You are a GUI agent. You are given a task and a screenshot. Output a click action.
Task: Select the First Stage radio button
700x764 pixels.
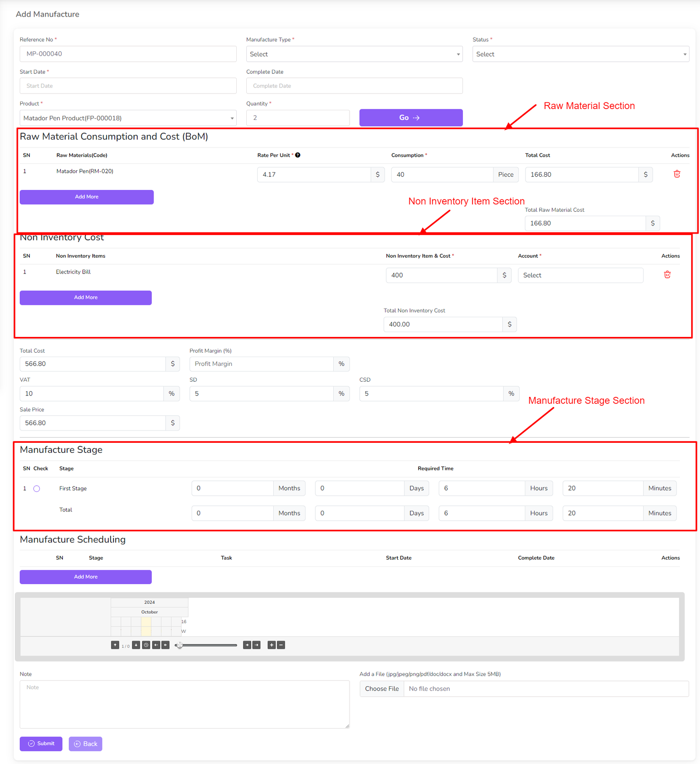37,489
